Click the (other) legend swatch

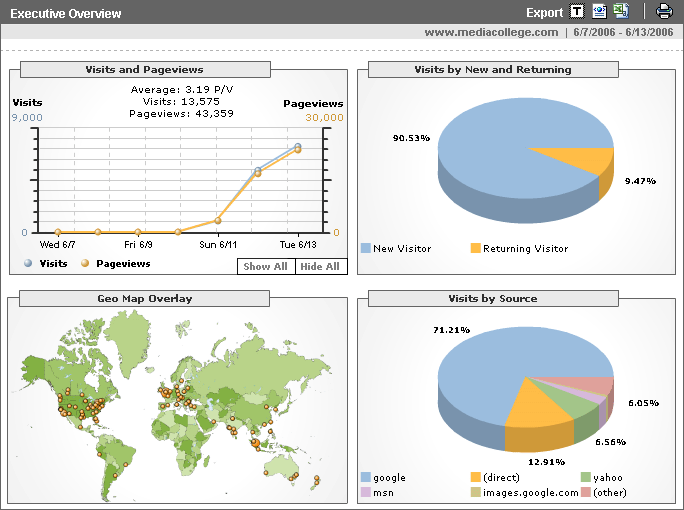[x=586, y=492]
